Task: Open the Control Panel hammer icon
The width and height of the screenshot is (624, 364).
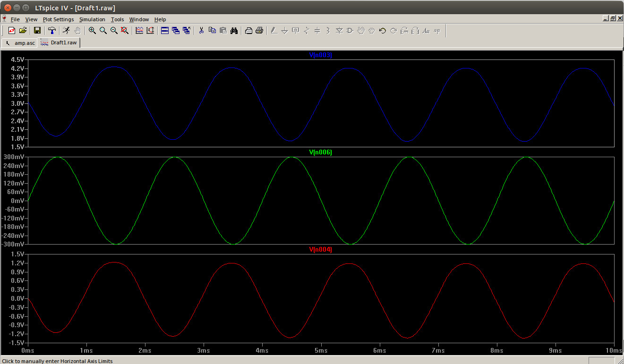Action: (52, 31)
